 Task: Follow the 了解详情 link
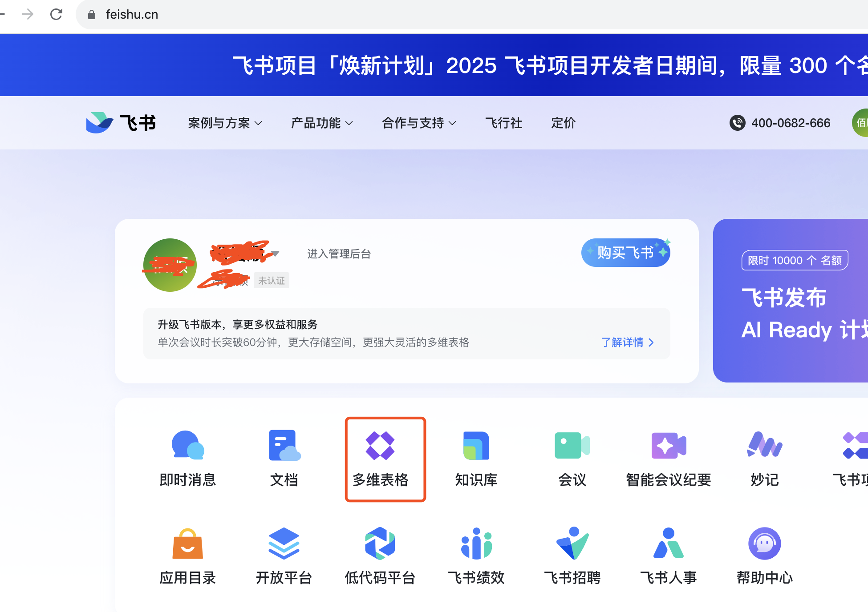627,342
